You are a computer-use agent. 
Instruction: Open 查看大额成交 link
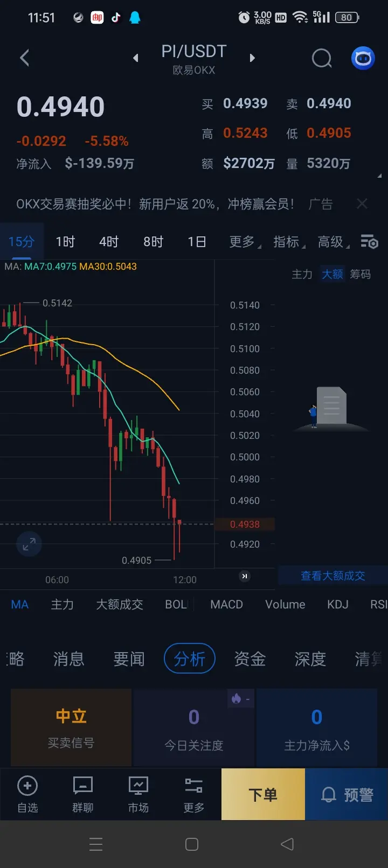tap(332, 576)
